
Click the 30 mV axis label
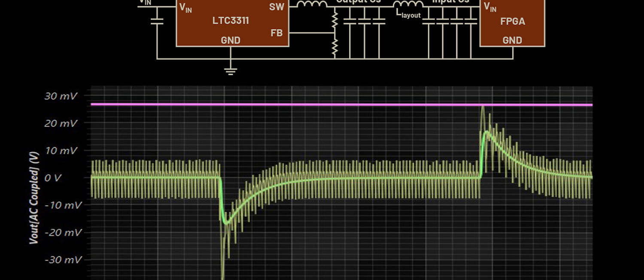click(x=61, y=96)
